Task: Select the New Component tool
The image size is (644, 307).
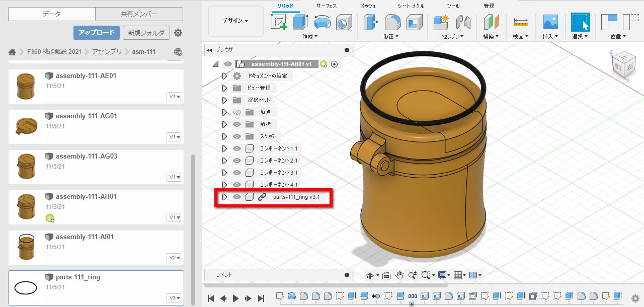Action: click(441, 22)
